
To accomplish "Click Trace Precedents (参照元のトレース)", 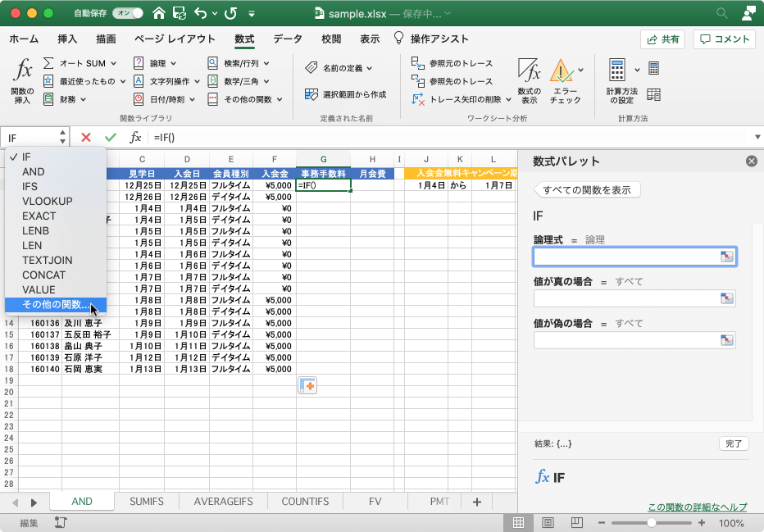I will [452, 63].
